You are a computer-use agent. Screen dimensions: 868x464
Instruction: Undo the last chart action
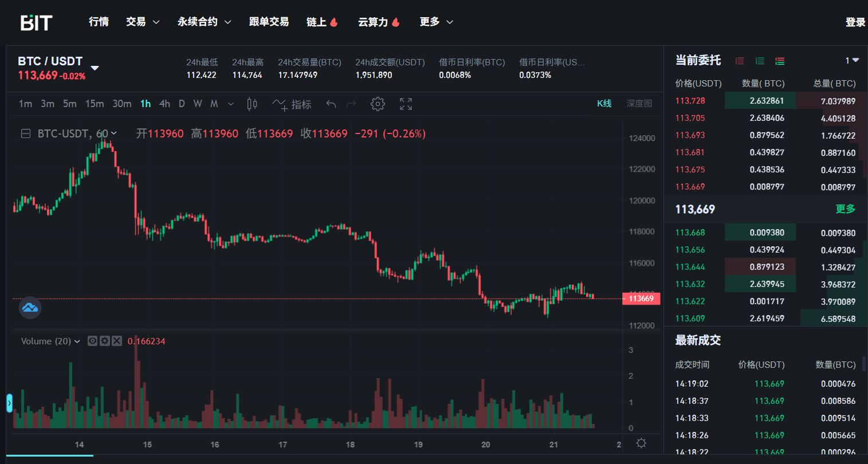pyautogui.click(x=331, y=104)
